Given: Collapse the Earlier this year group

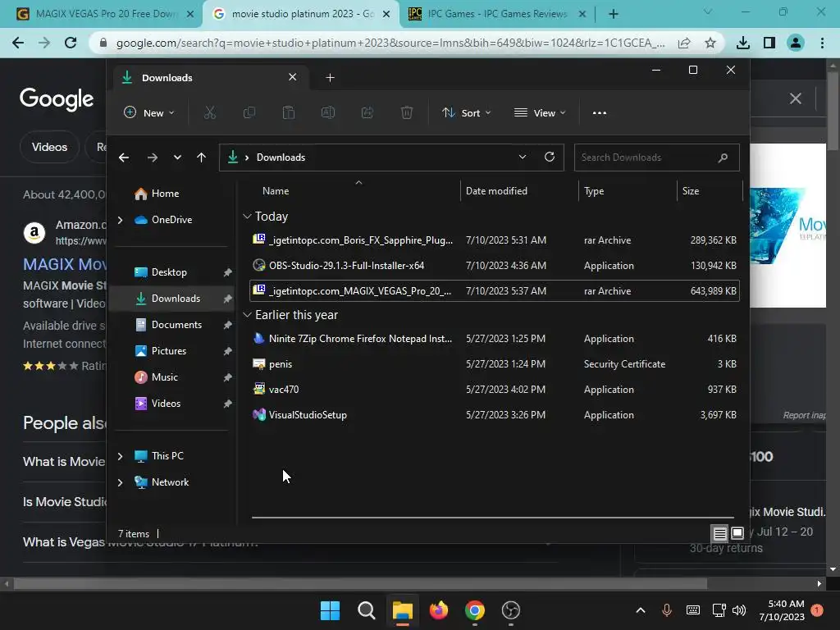Looking at the screenshot, I should coord(247,315).
